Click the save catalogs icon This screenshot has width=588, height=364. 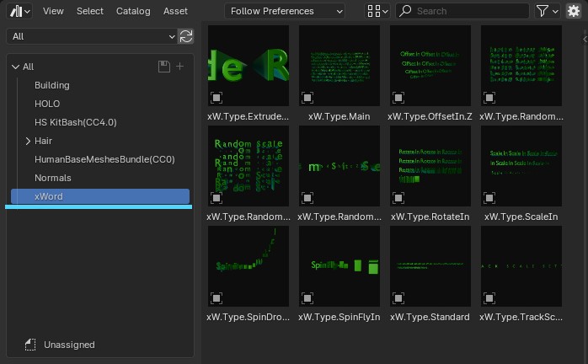164,67
